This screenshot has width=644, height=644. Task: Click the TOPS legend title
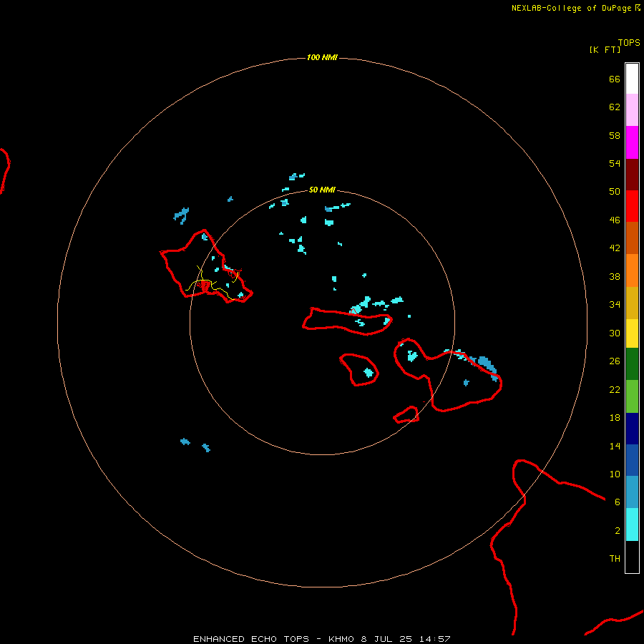pos(629,43)
